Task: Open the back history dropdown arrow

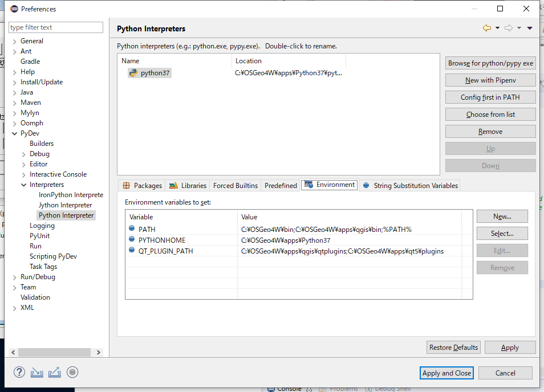Action: point(497,28)
